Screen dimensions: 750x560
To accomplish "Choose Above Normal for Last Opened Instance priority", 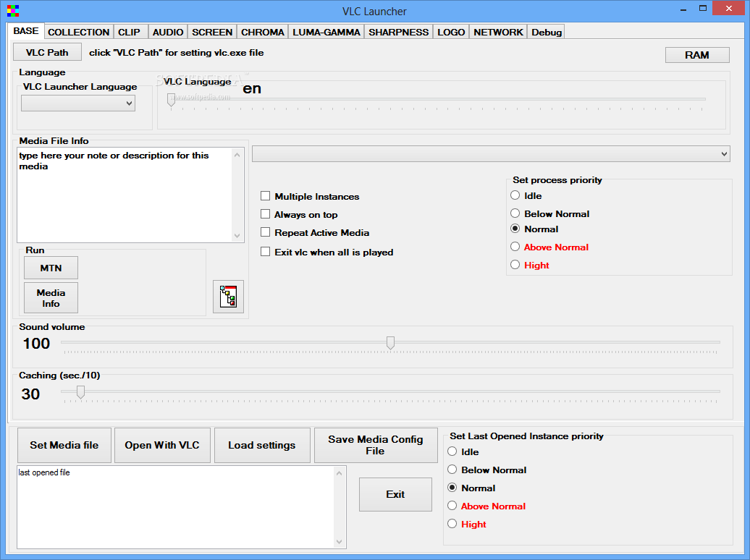I will point(452,506).
